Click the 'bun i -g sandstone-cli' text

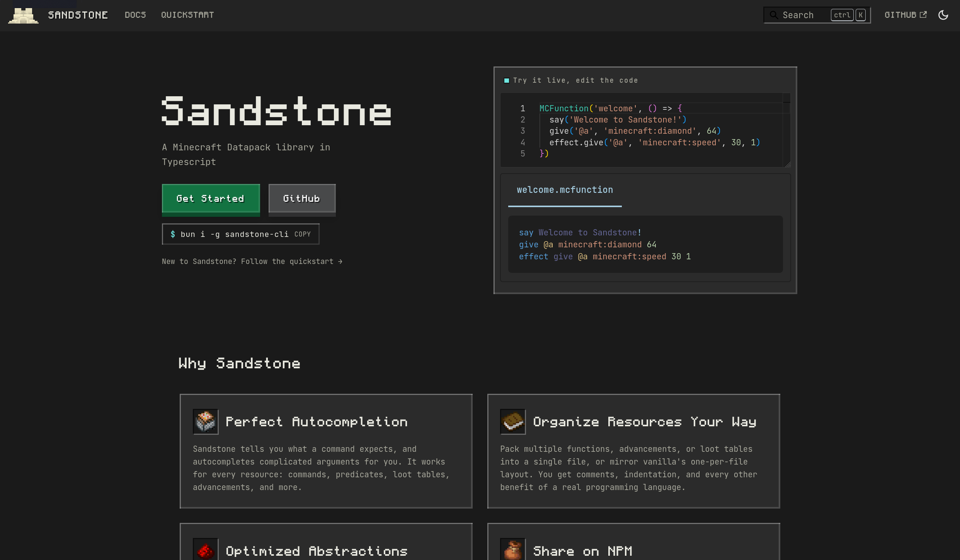point(235,234)
